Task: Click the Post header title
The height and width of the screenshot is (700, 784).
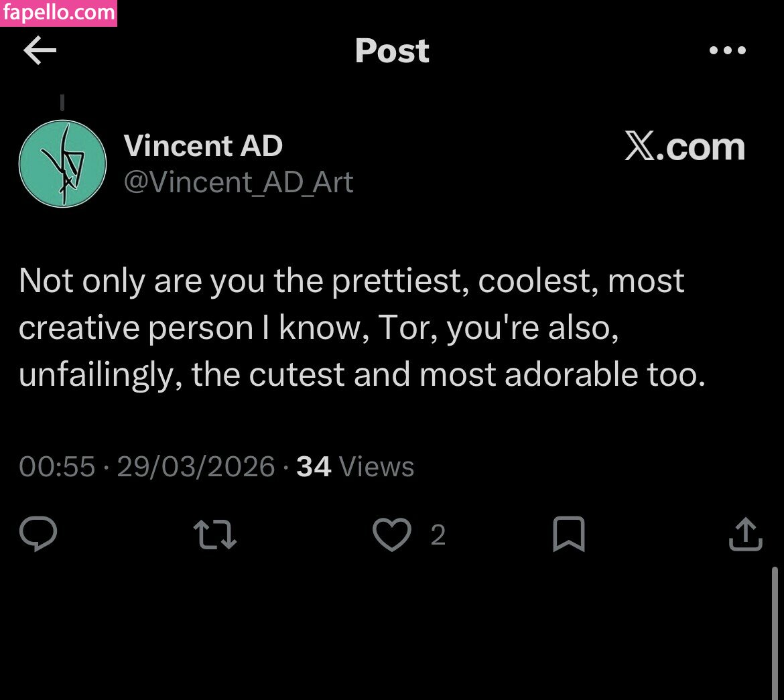Action: [392, 51]
